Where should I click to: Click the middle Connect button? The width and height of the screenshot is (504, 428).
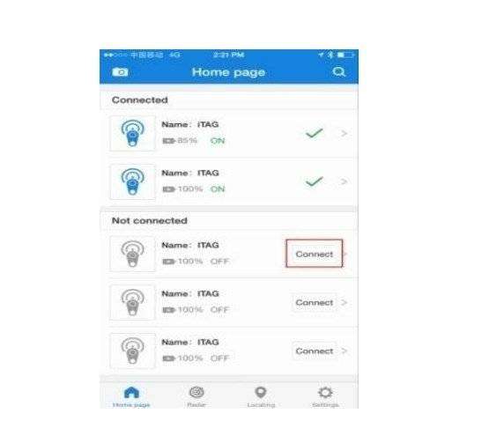[314, 302]
